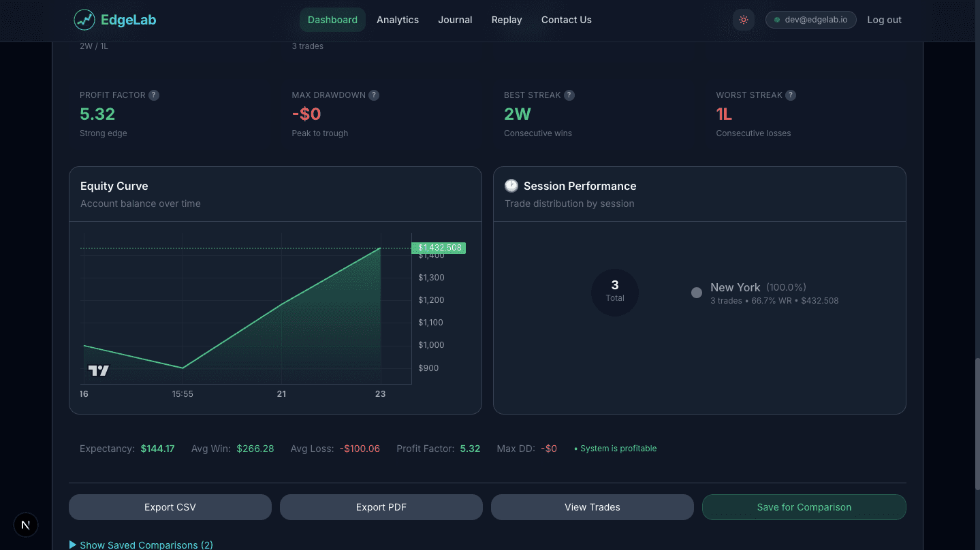Image resolution: width=980 pixels, height=550 pixels.
Task: Click the System is profitable status
Action: (616, 449)
